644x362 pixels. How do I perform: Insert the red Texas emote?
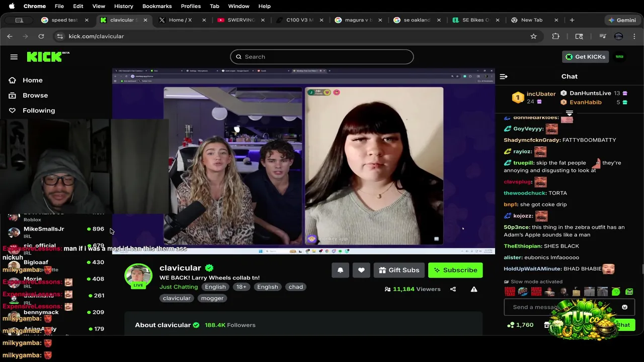pyautogui.click(x=510, y=292)
